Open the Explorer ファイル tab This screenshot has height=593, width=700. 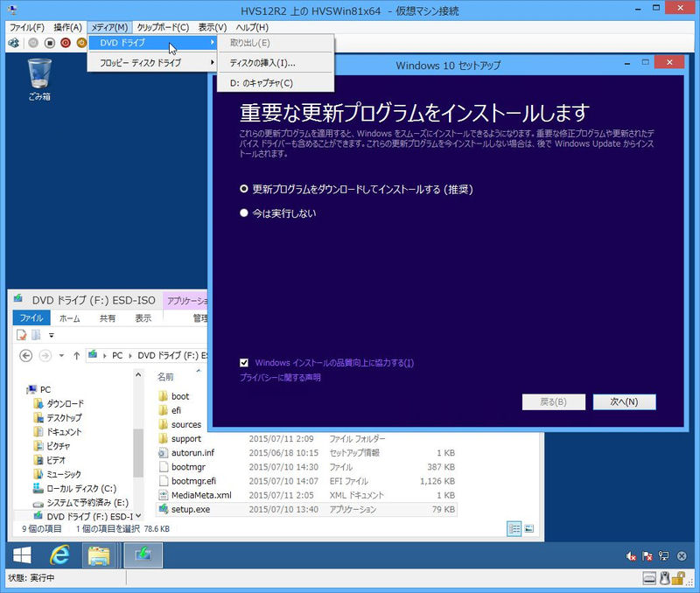[31, 317]
